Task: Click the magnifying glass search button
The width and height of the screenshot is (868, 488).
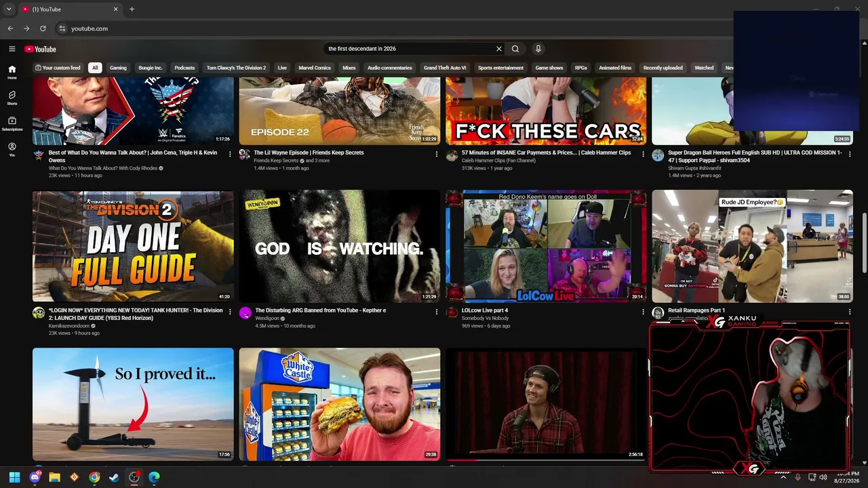Action: point(515,49)
